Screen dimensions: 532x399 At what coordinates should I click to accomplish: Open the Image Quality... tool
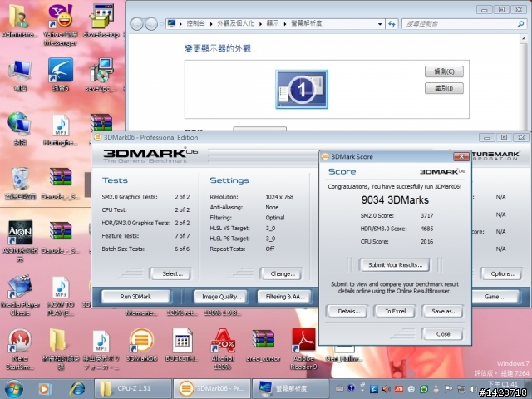click(x=221, y=297)
